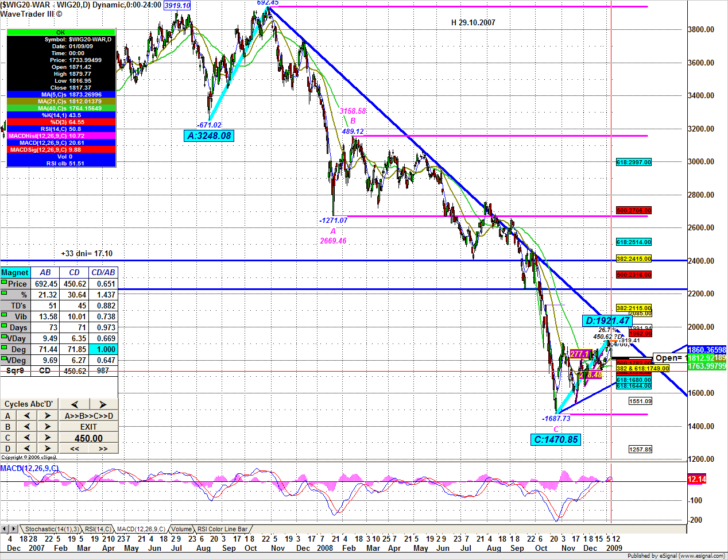Move point C right with arrow

pos(48,438)
